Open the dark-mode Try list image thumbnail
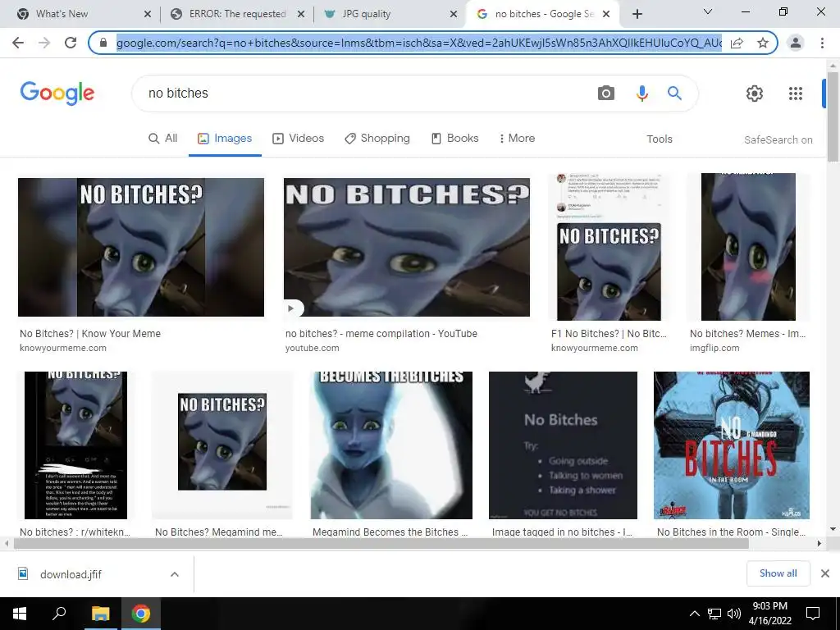840x630 pixels. point(563,445)
